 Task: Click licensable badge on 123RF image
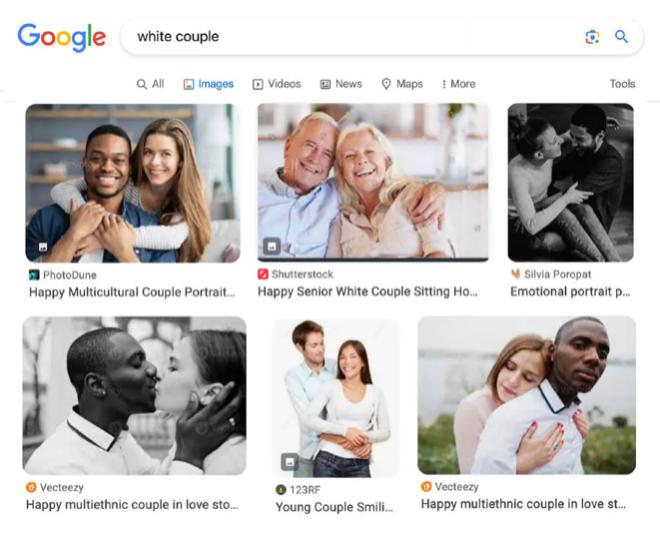pos(290,462)
